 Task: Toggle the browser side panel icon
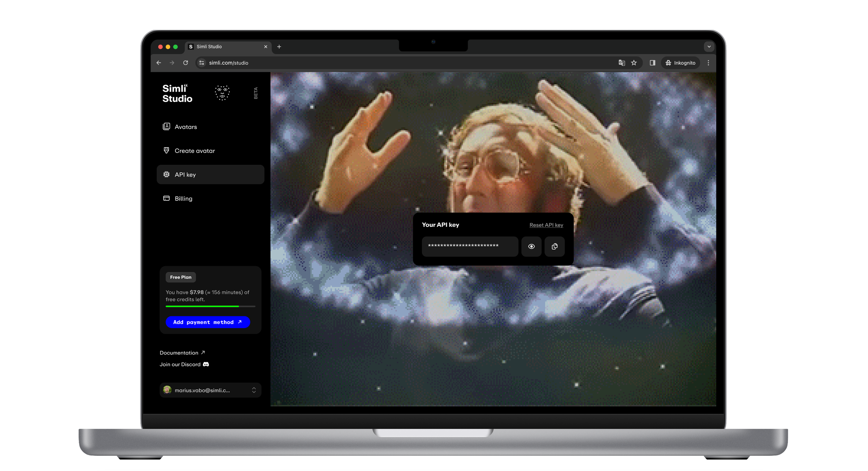pos(652,63)
